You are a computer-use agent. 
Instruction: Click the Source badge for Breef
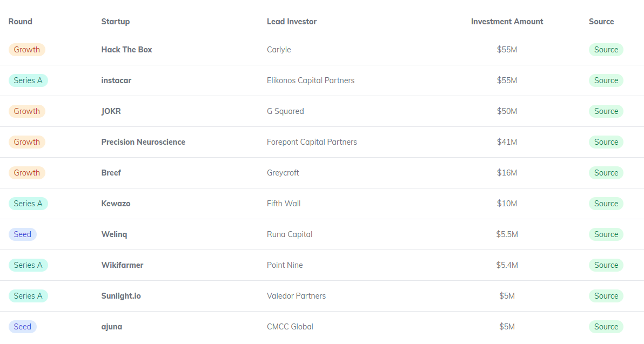[606, 173]
